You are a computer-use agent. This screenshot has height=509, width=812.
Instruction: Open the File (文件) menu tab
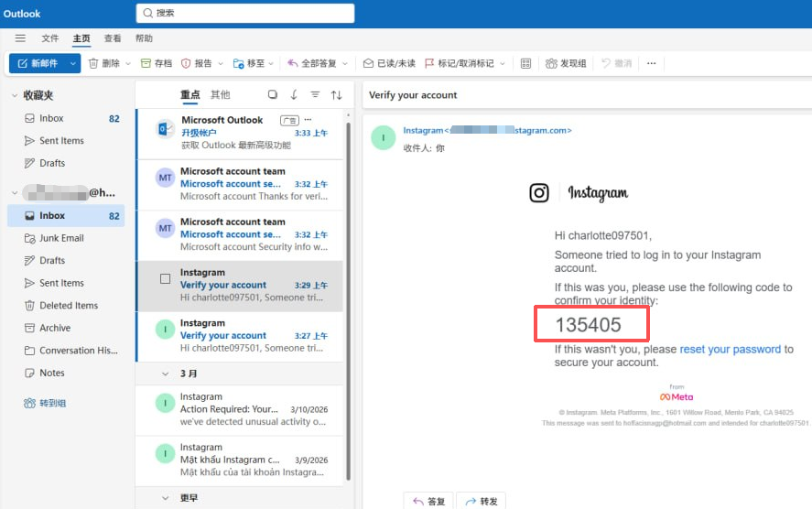[x=49, y=38]
